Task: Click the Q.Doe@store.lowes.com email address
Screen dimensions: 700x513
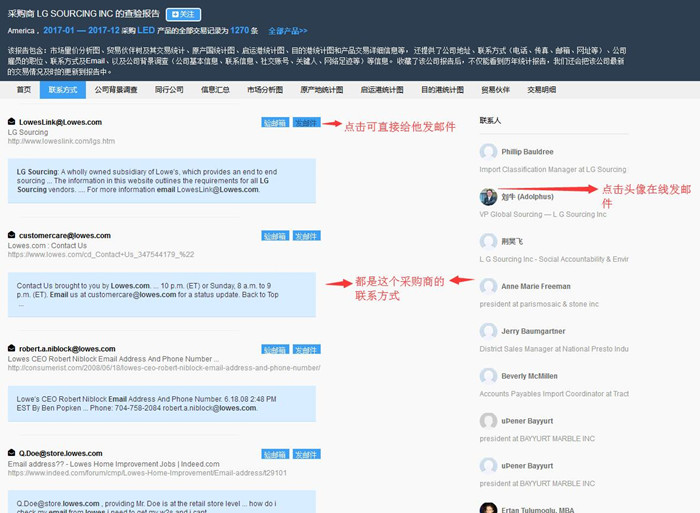Action: coord(61,453)
